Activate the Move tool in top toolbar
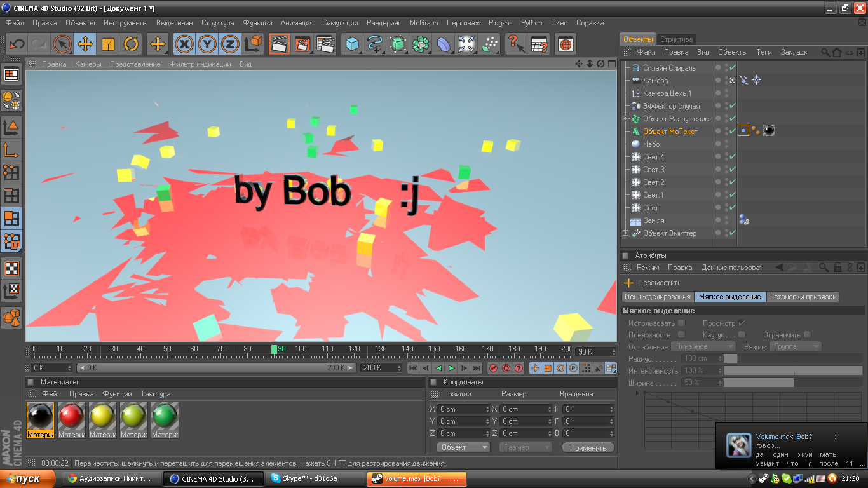The height and width of the screenshot is (488, 868). pyautogui.click(x=85, y=44)
